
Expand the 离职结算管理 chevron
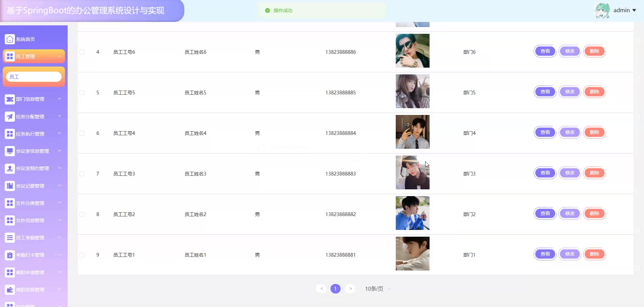[x=60, y=289]
